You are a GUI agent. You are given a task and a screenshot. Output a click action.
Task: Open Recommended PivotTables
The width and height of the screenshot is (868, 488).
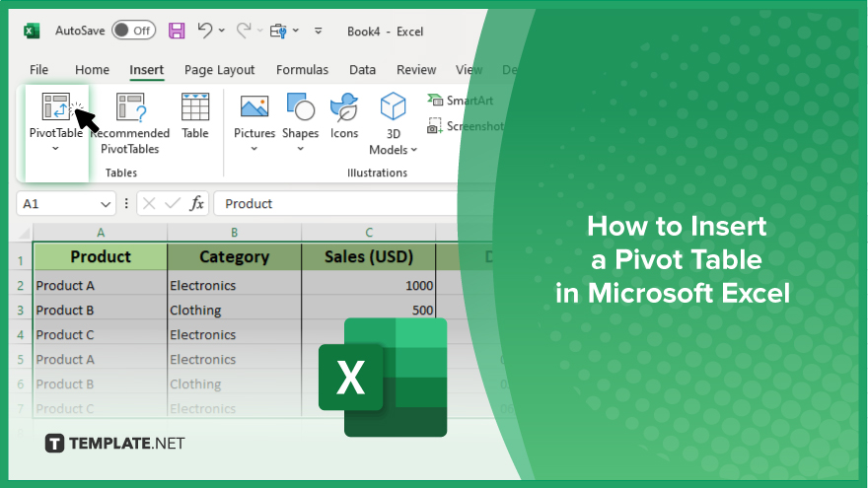130,123
